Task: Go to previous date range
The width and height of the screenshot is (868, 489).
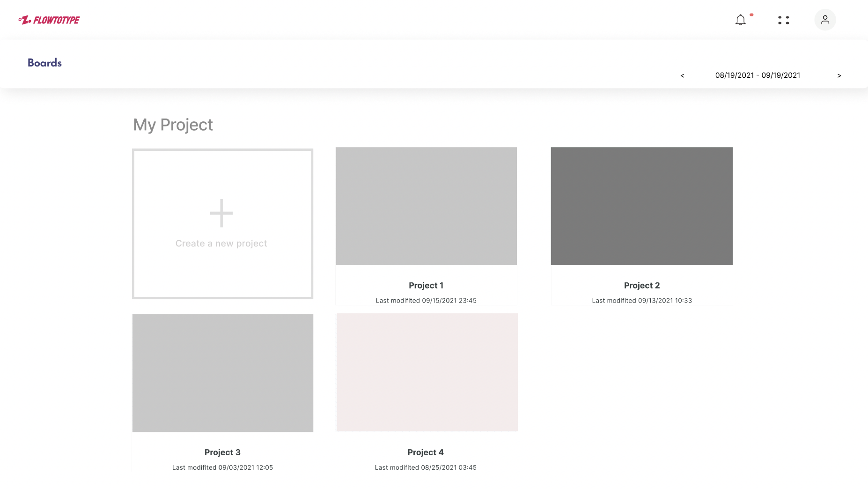Action: 682,75
